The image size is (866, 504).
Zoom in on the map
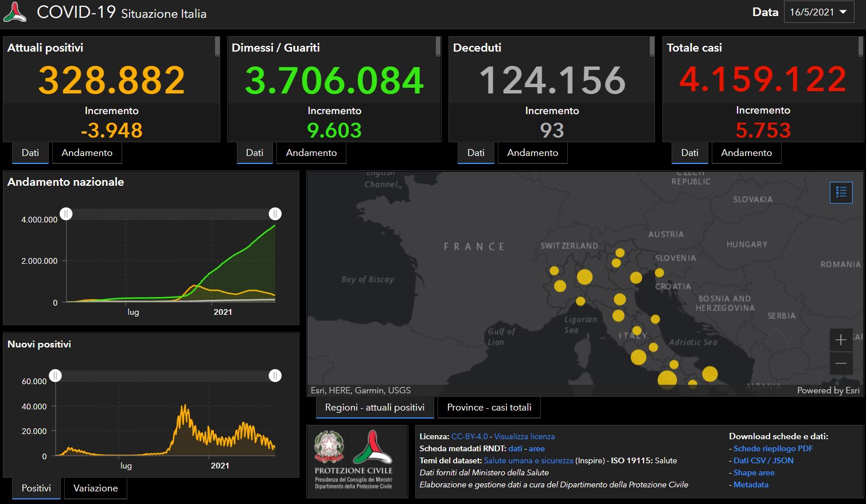pyautogui.click(x=841, y=340)
